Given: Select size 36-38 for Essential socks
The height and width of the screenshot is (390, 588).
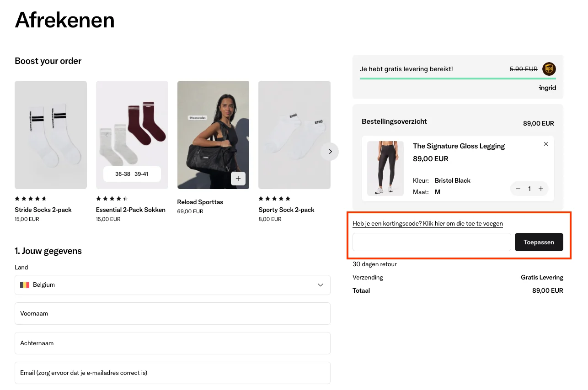Looking at the screenshot, I should click(123, 174).
